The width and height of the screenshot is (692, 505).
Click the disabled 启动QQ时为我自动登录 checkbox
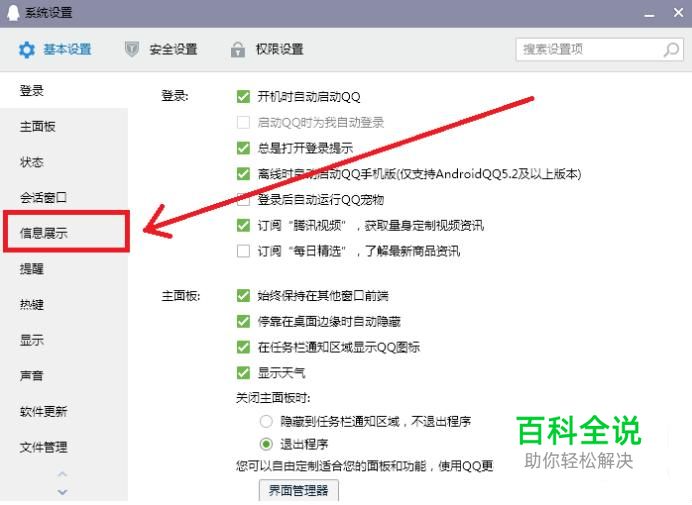coord(243,122)
